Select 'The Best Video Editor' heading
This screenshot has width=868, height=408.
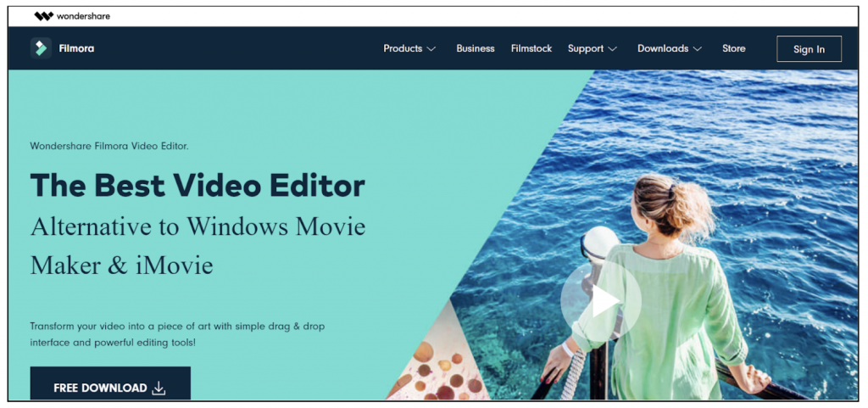coord(198,186)
